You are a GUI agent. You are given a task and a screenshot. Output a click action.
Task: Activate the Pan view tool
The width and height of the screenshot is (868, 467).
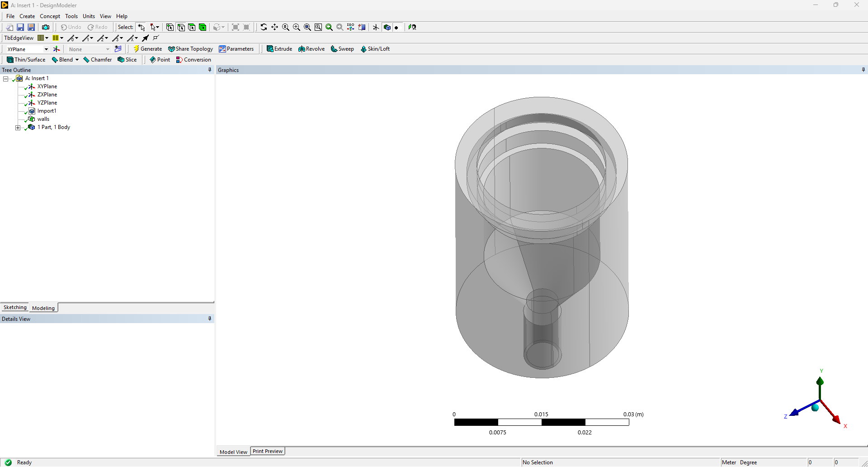[x=274, y=27]
